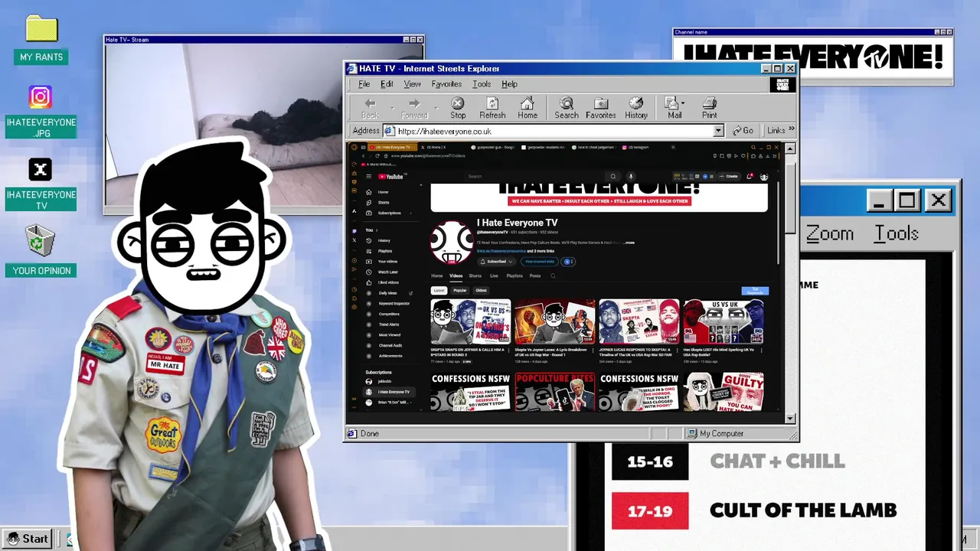Open the Mail button dropdown arrow
The width and height of the screenshot is (980, 551).
[x=683, y=103]
